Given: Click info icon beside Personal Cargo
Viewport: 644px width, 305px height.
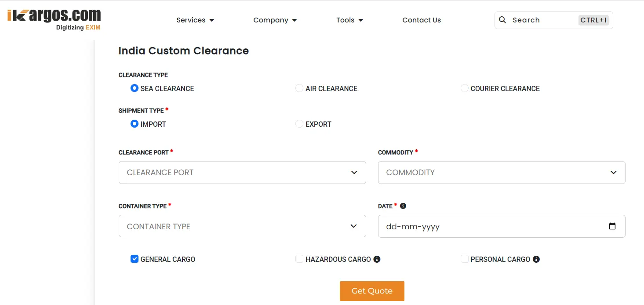Looking at the screenshot, I should pos(536,259).
